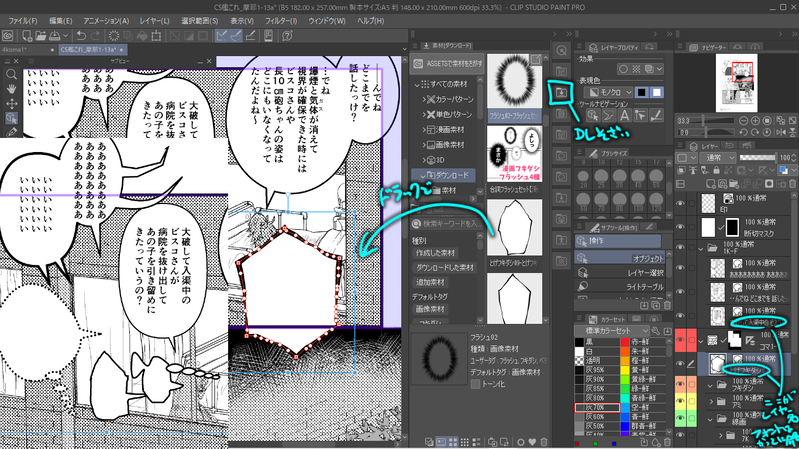Viewport: 799px width, 449px height.
Task: Select the Hand move-view tool
Action: [x=11, y=89]
